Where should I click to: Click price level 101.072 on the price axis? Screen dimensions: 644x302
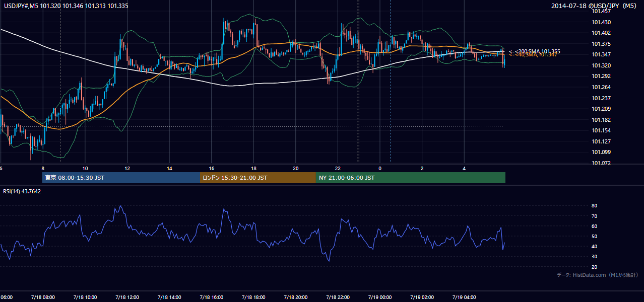pyautogui.click(x=601, y=163)
